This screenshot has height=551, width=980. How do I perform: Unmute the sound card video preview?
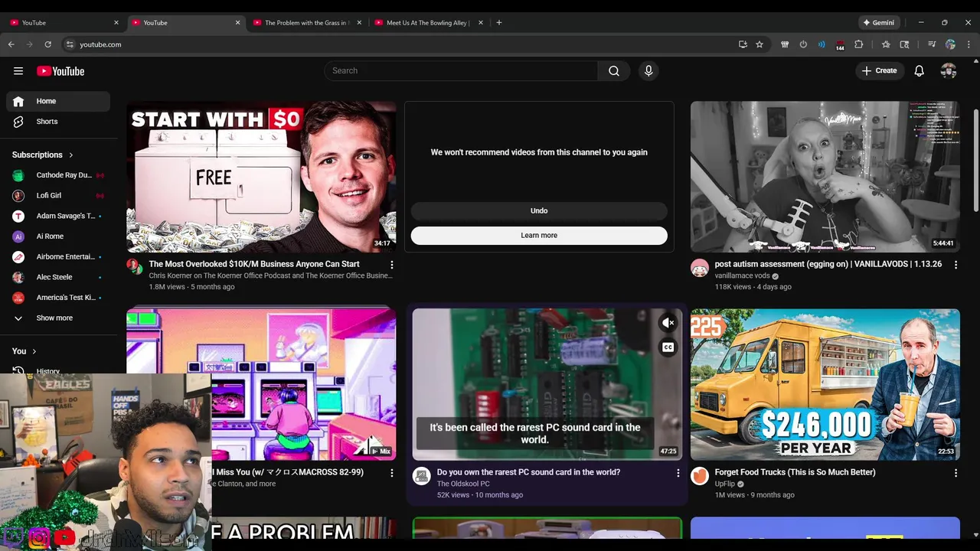(668, 323)
